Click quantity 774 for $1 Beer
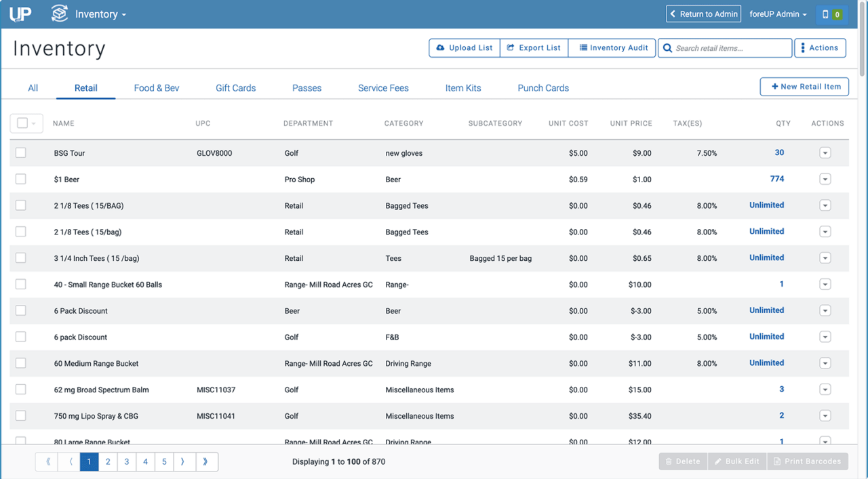The width and height of the screenshot is (868, 479). (777, 180)
